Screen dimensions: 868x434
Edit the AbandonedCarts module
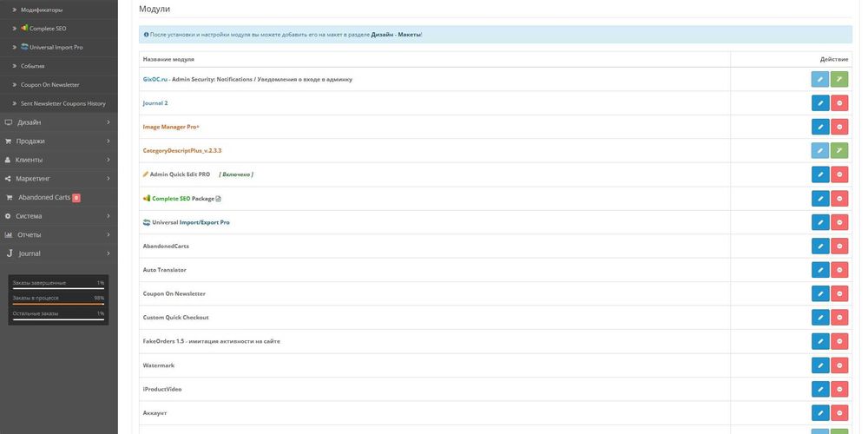pyautogui.click(x=820, y=246)
